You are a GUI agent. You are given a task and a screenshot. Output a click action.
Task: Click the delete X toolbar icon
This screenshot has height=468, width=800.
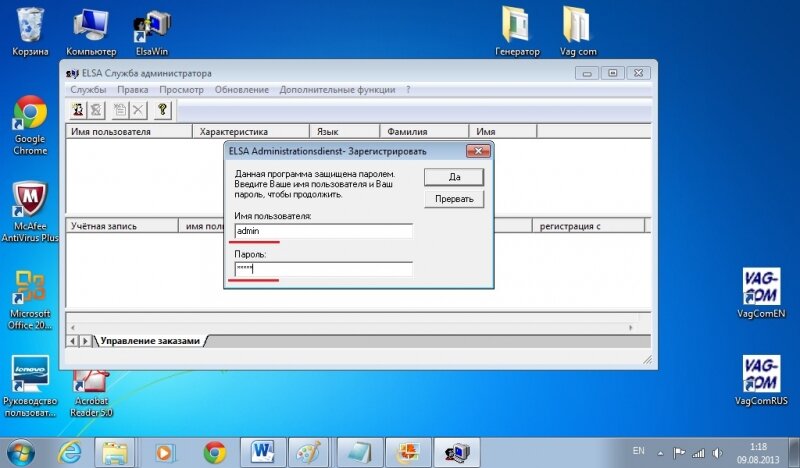pos(138,110)
